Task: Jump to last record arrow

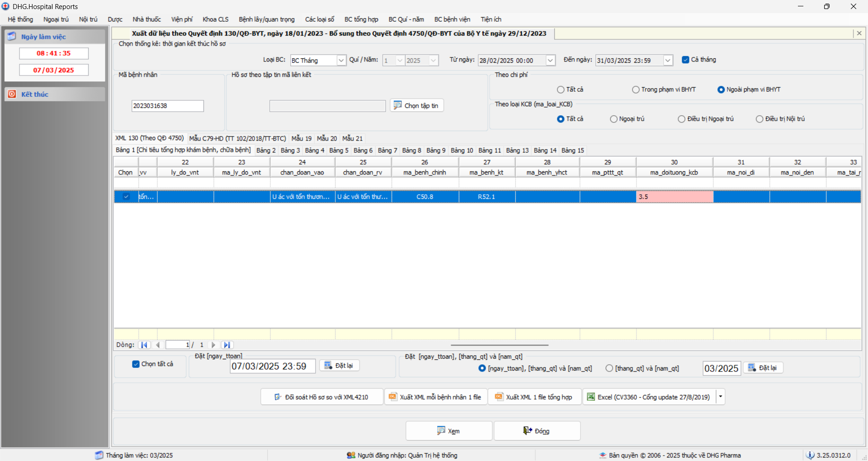Action: [x=227, y=345]
